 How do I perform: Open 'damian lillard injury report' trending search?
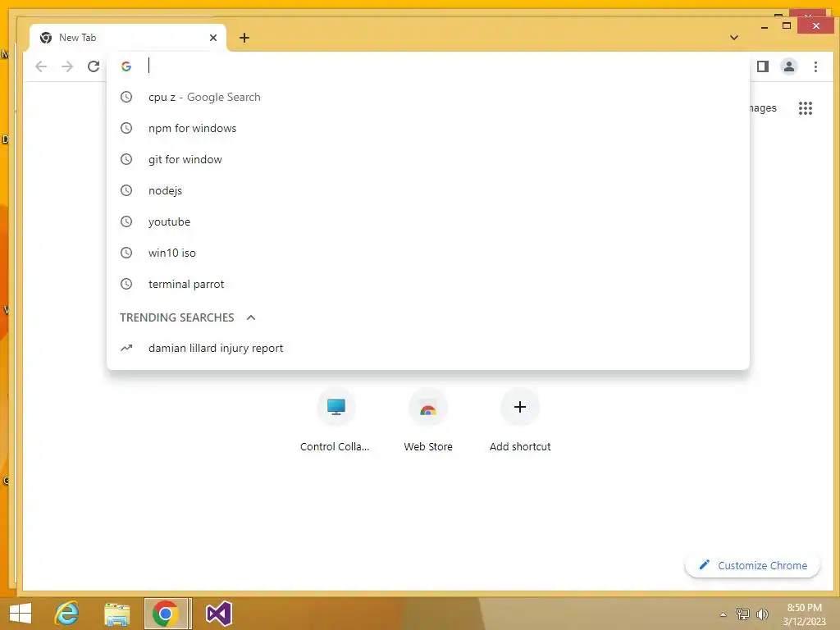[x=428, y=348]
